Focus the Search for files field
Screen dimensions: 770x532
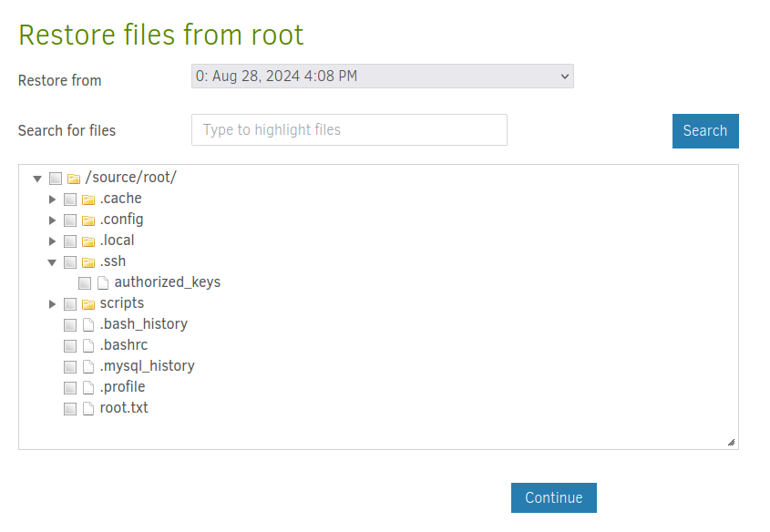tap(349, 130)
